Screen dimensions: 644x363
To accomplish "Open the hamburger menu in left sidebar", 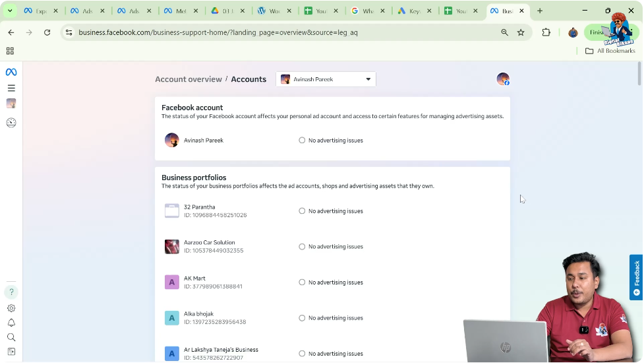I will [x=11, y=88].
